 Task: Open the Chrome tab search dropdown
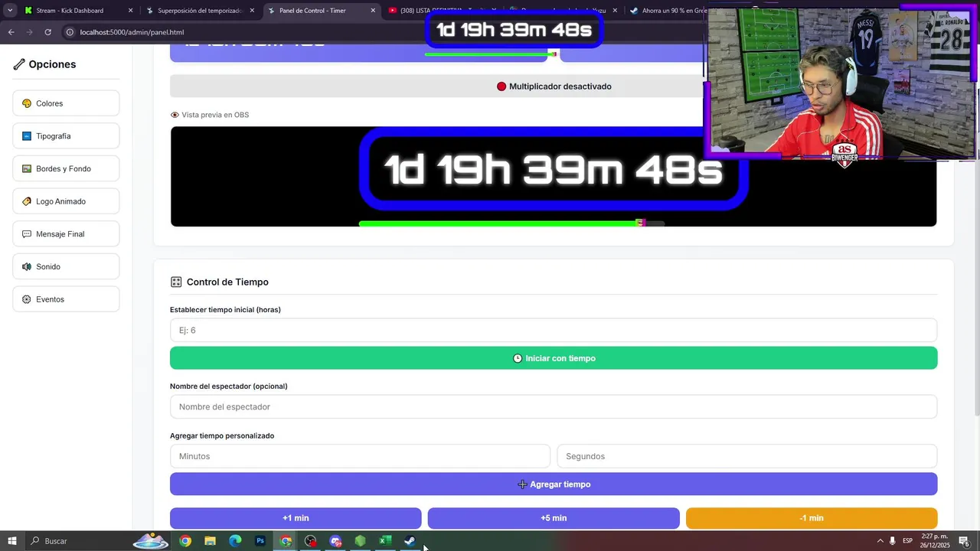(10, 11)
